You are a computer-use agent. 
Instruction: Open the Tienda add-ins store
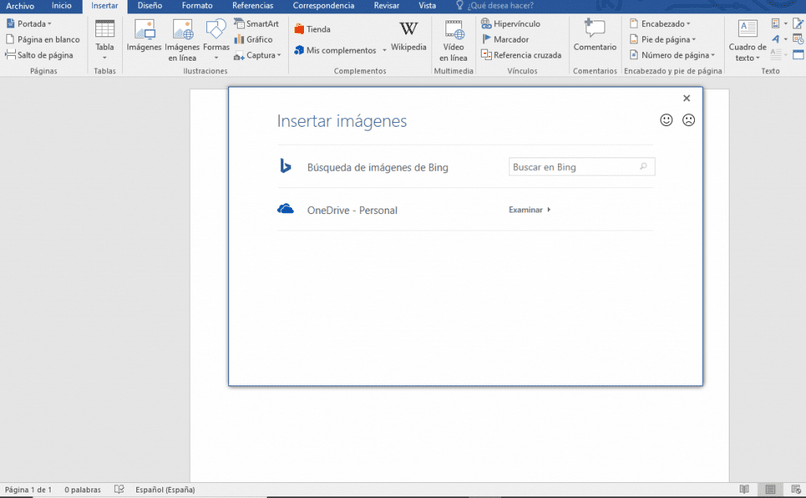pos(312,29)
